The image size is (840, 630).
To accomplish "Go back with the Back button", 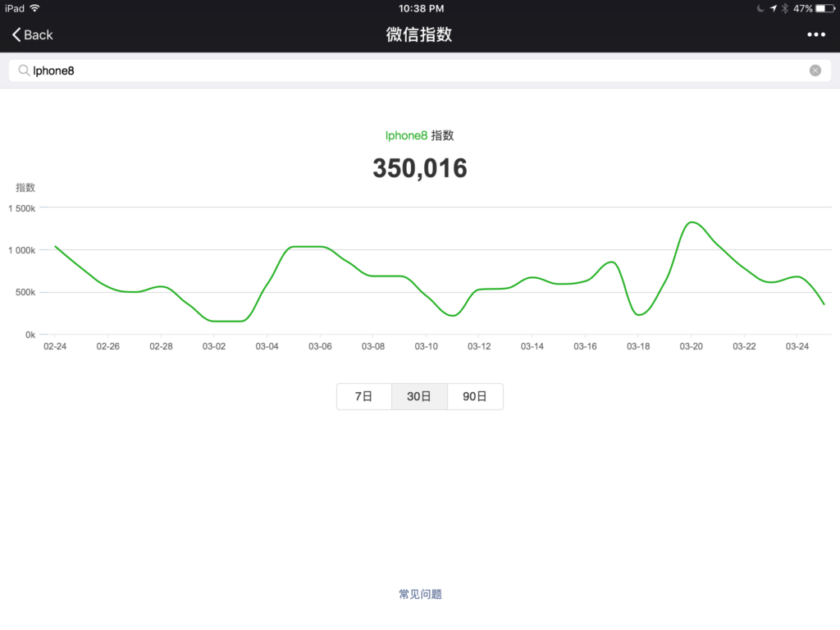I will click(x=32, y=34).
